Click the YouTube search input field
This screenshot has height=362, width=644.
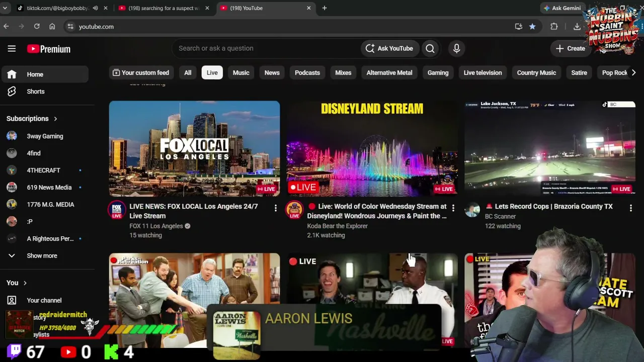point(267,48)
